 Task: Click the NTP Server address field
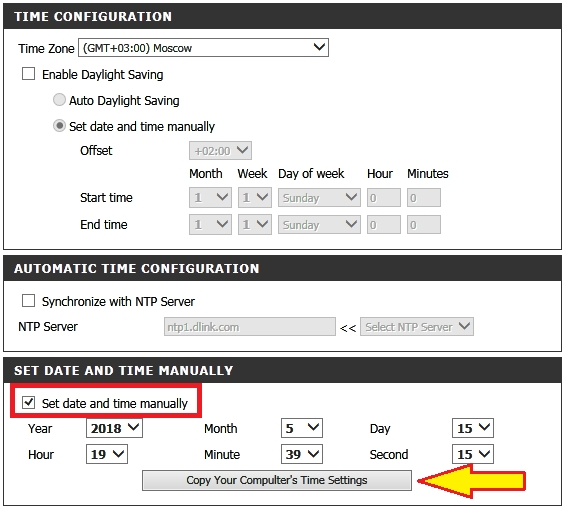(x=250, y=327)
